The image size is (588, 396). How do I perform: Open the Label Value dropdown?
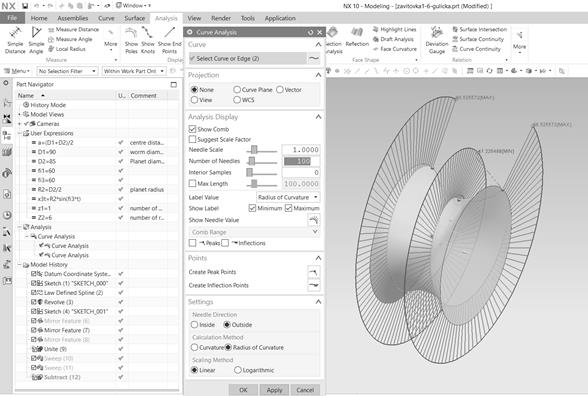tap(288, 197)
